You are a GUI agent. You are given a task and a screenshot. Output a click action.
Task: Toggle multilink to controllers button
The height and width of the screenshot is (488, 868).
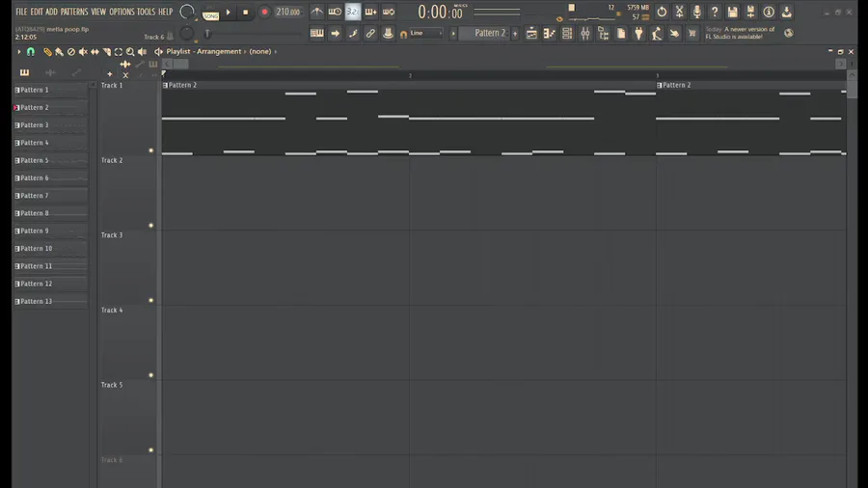point(388,34)
